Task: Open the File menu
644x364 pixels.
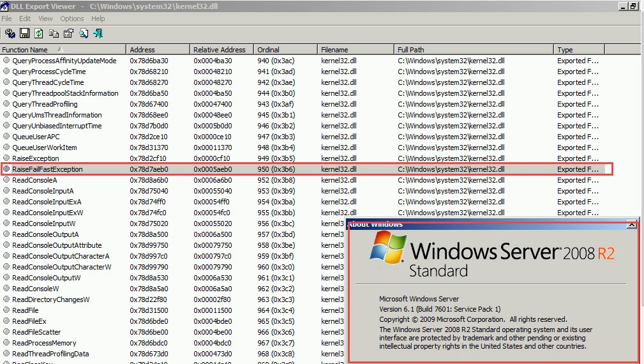Action: [x=6, y=19]
